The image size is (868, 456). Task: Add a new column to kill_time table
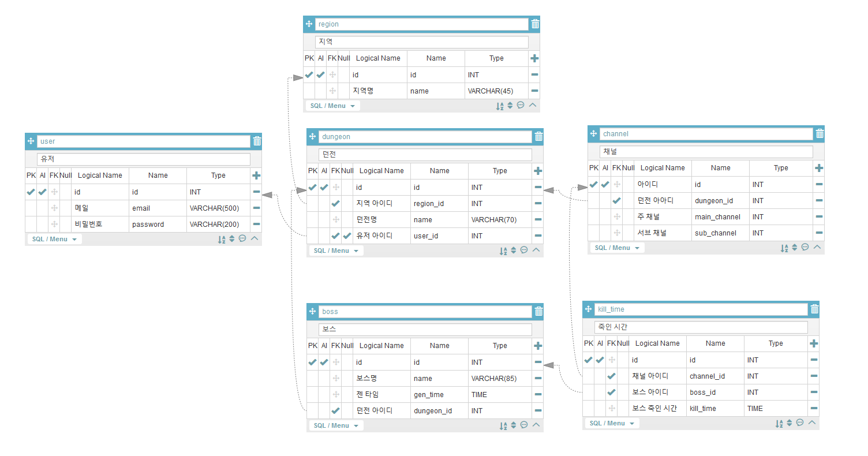click(x=814, y=343)
